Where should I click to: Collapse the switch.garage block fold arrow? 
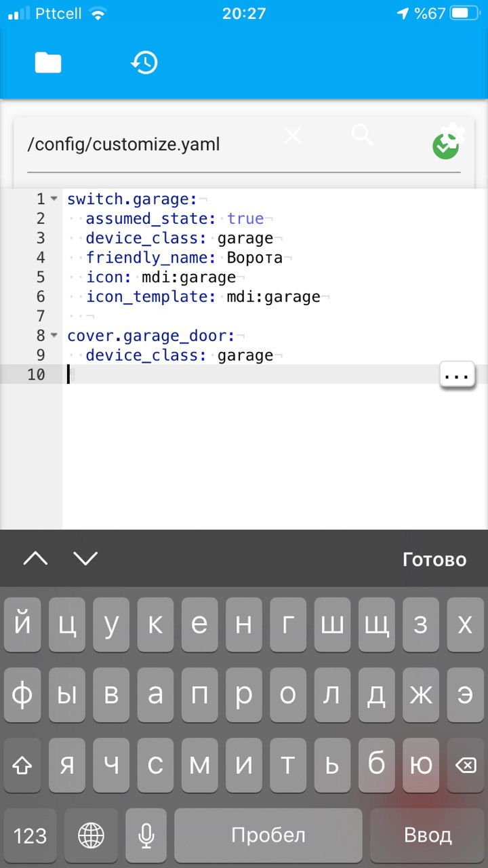[54, 199]
